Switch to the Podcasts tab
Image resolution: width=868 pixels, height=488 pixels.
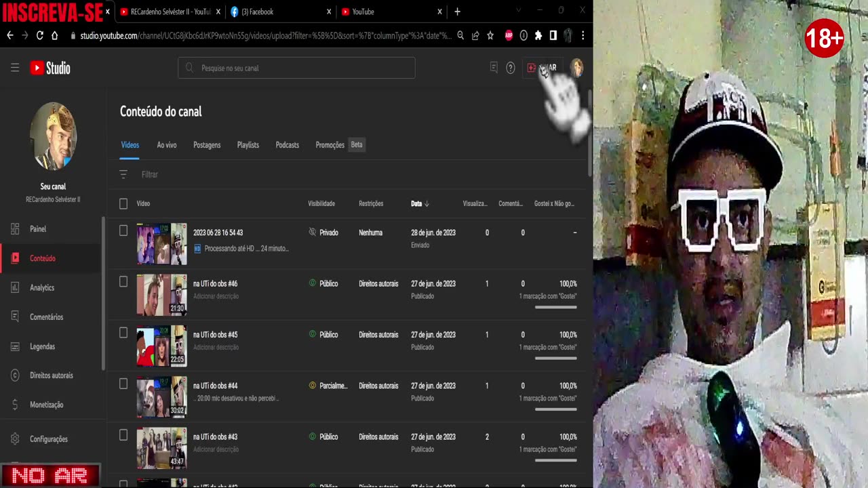[x=288, y=145]
